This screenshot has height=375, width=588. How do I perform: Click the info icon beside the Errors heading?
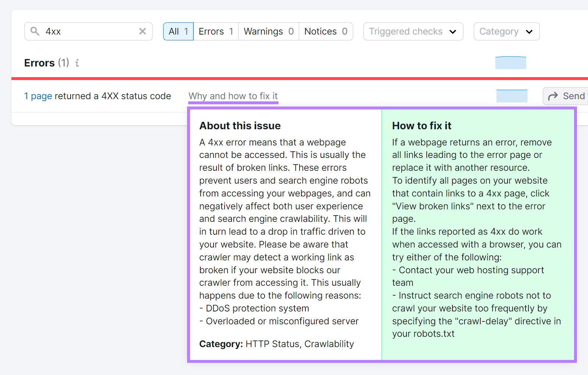[77, 63]
